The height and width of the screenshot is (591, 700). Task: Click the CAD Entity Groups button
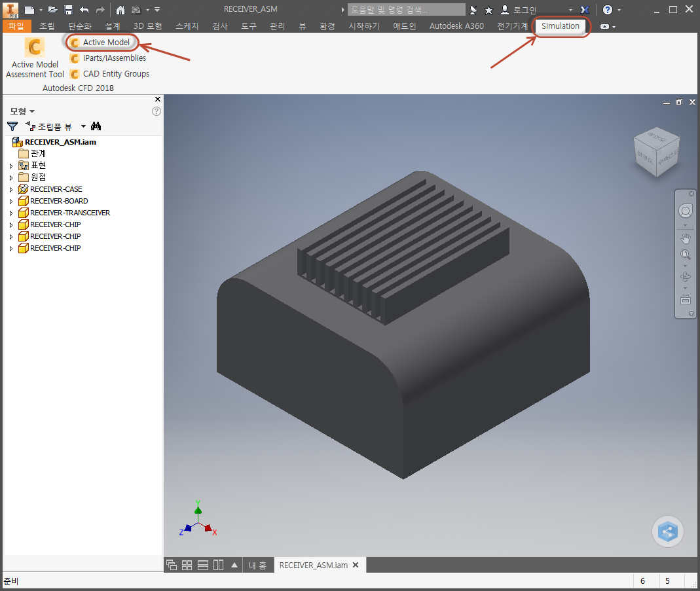[x=110, y=74]
